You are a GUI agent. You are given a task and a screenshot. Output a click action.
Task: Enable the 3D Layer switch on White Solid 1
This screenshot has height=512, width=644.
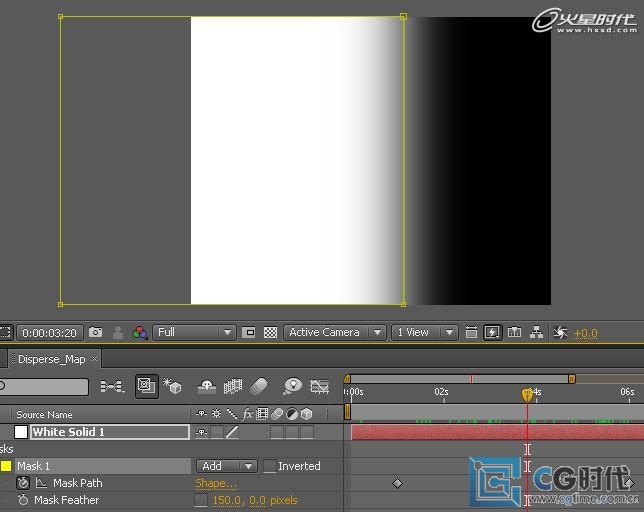pos(307,432)
